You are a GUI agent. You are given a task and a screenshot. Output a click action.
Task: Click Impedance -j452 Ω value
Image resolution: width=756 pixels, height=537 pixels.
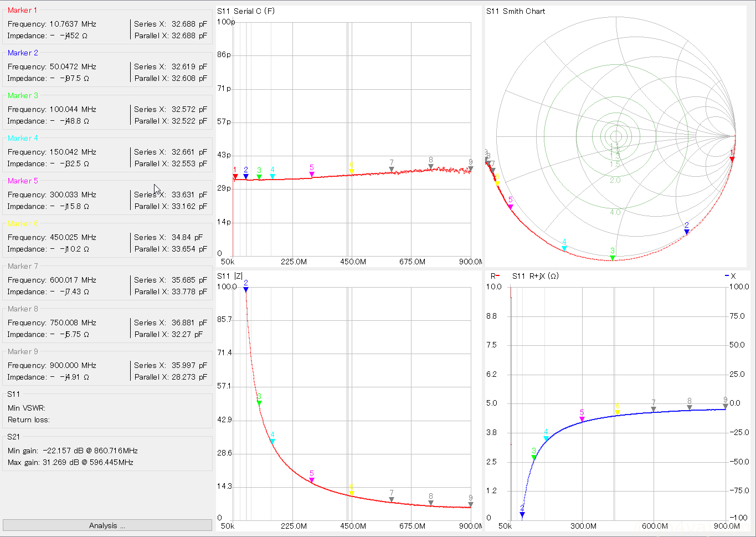(x=69, y=35)
